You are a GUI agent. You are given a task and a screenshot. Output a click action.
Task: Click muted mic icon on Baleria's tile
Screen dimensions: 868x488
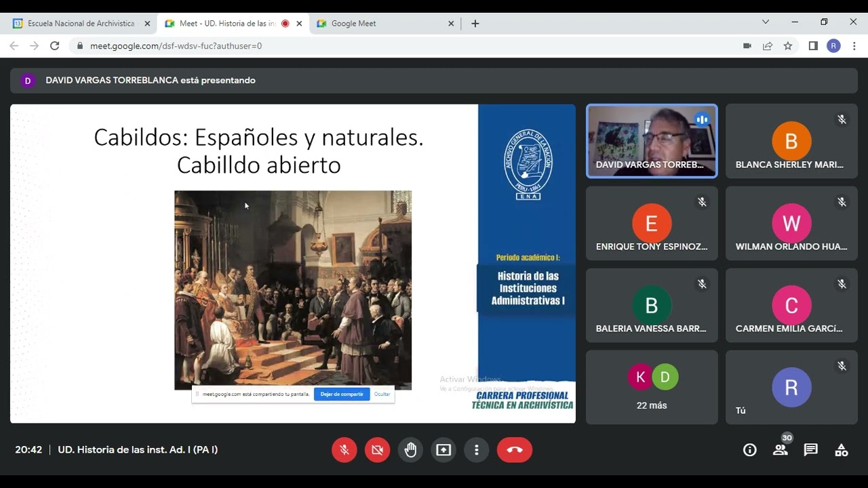pyautogui.click(x=702, y=284)
